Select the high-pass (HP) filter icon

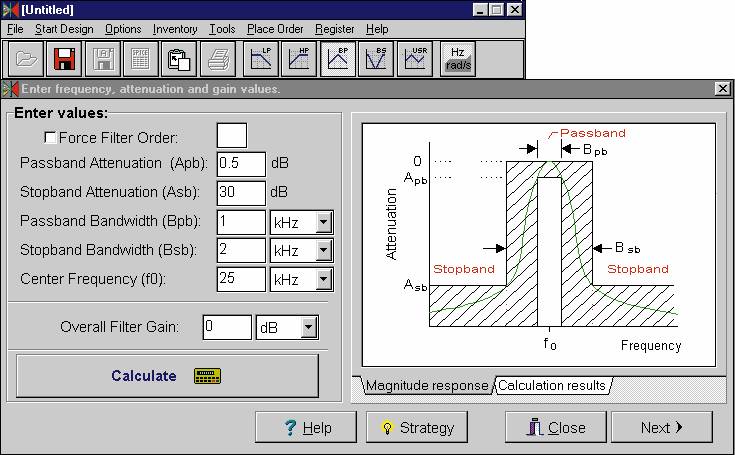coord(301,59)
